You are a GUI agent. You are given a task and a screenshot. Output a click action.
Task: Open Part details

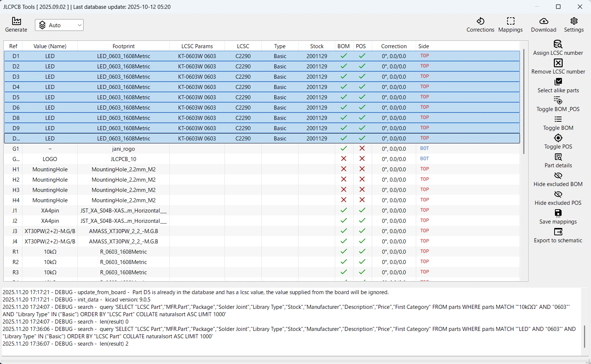point(558,160)
